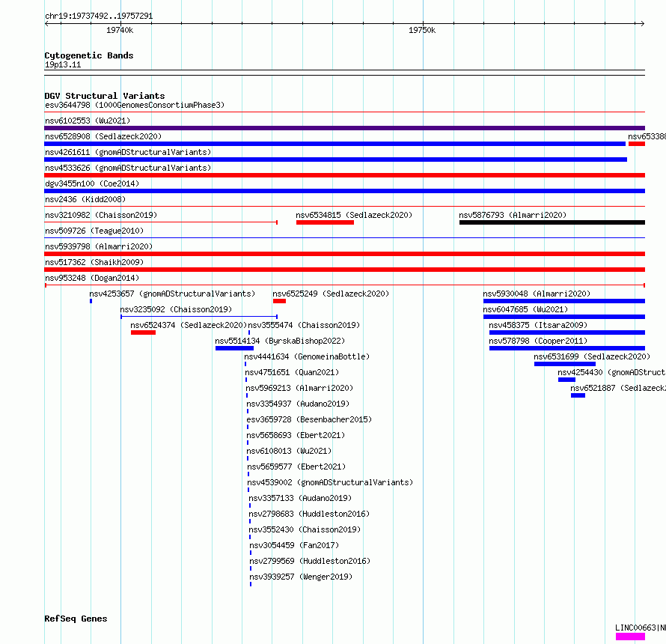Select the purple nsv6102553 Wu2021 variant bar
Screen dimensions: 666x644
point(344,128)
